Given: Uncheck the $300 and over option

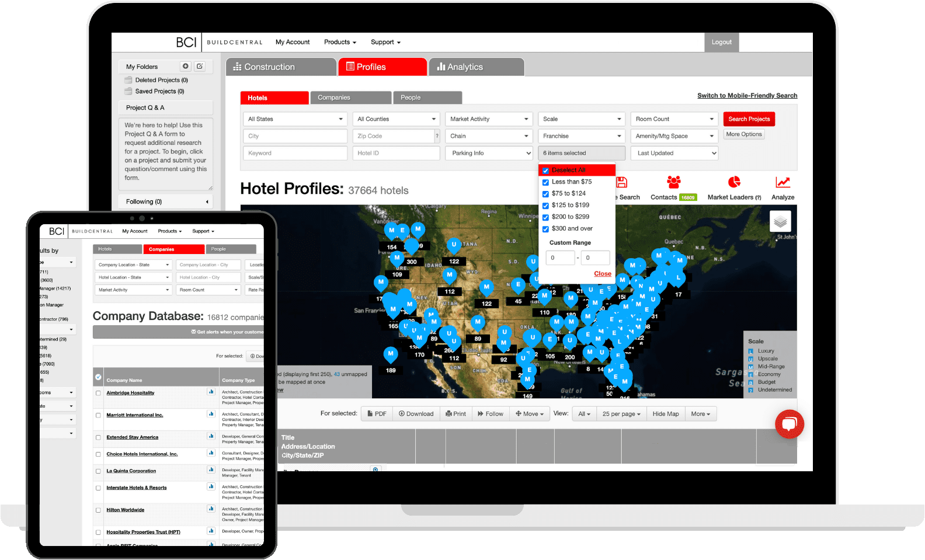Looking at the screenshot, I should [545, 229].
